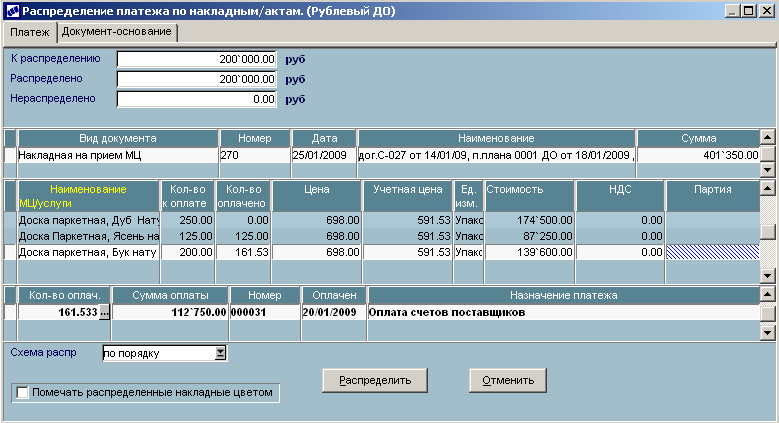Click the cost cell 174`500.00
This screenshot has width=779, height=423.
pyautogui.click(x=529, y=220)
